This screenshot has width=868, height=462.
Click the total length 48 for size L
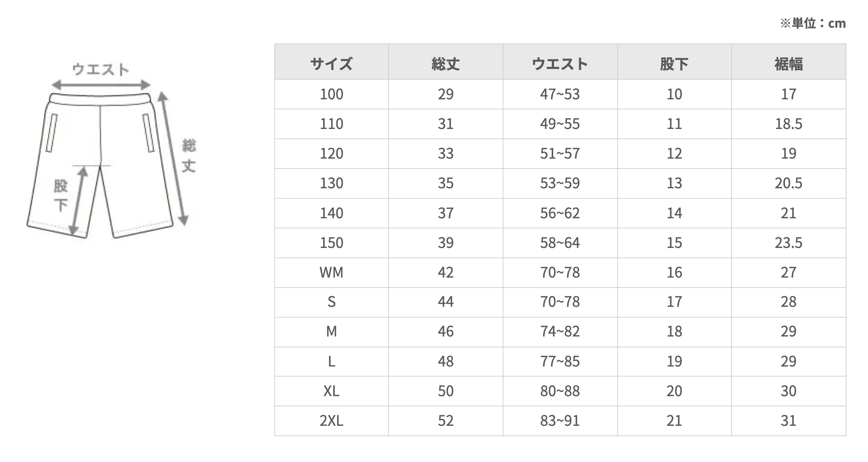click(446, 362)
